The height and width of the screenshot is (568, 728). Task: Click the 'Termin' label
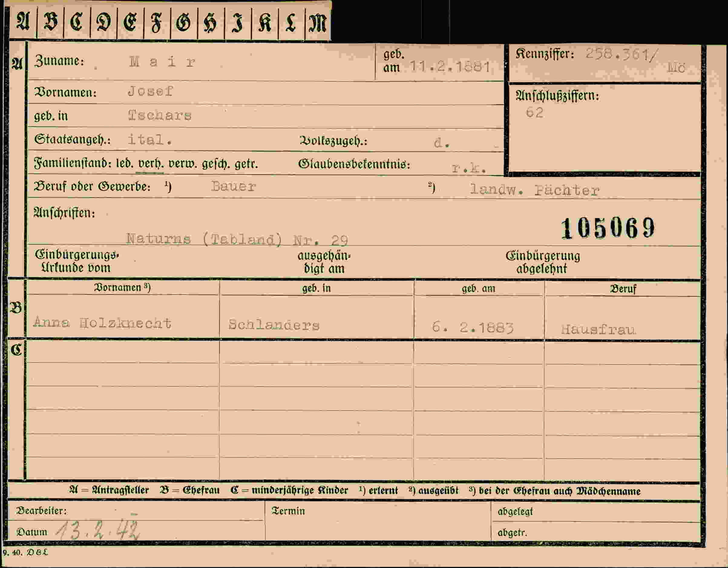click(288, 511)
